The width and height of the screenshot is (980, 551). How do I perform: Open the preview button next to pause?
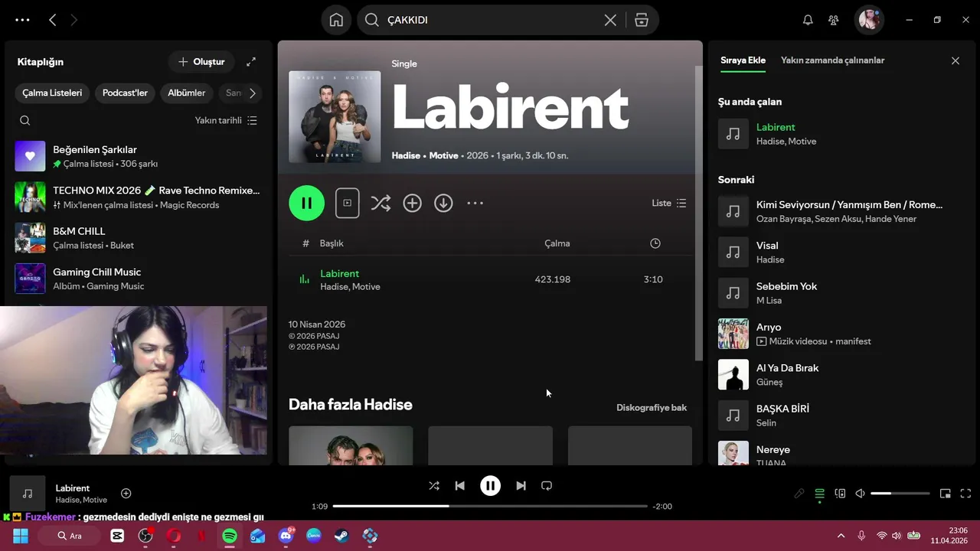pos(347,203)
